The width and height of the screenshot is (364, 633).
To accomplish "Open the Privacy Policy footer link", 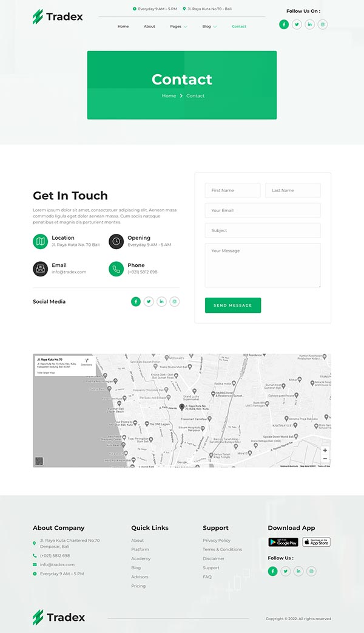I will click(x=217, y=541).
